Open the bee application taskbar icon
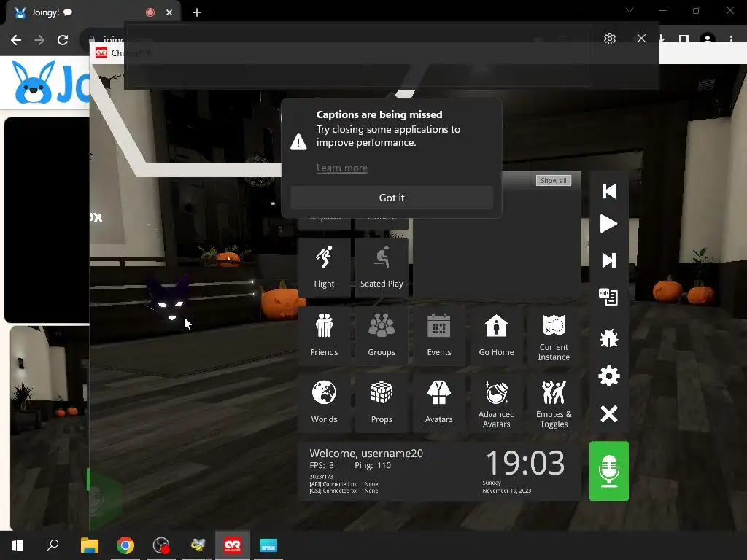This screenshot has height=560, width=747. 197,545
